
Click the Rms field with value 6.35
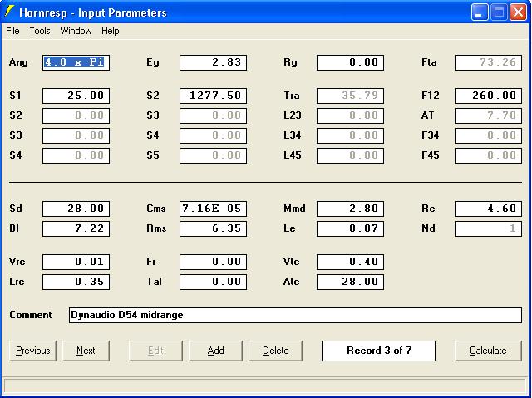click(x=213, y=228)
